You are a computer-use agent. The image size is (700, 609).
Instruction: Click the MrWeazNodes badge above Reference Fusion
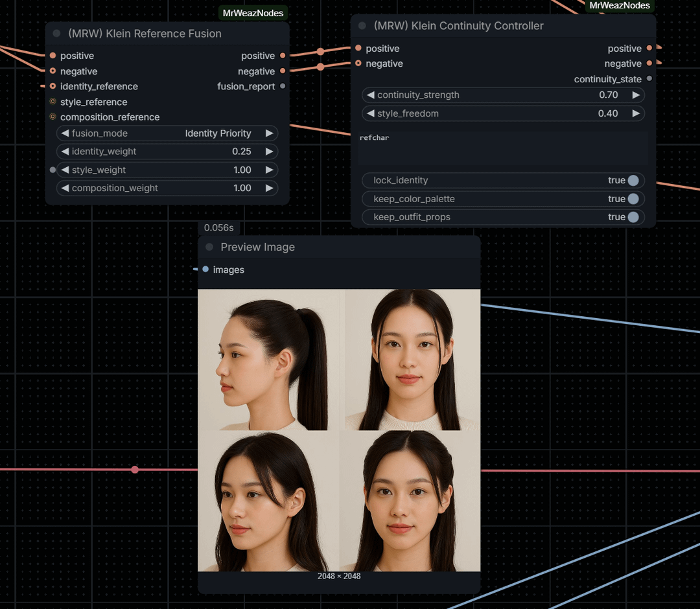[x=253, y=12]
